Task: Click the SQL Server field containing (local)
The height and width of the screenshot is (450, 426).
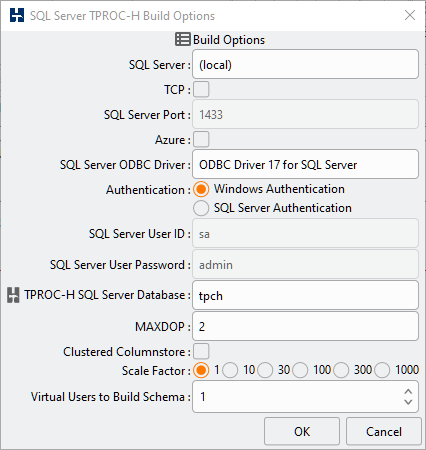Action: click(305, 64)
